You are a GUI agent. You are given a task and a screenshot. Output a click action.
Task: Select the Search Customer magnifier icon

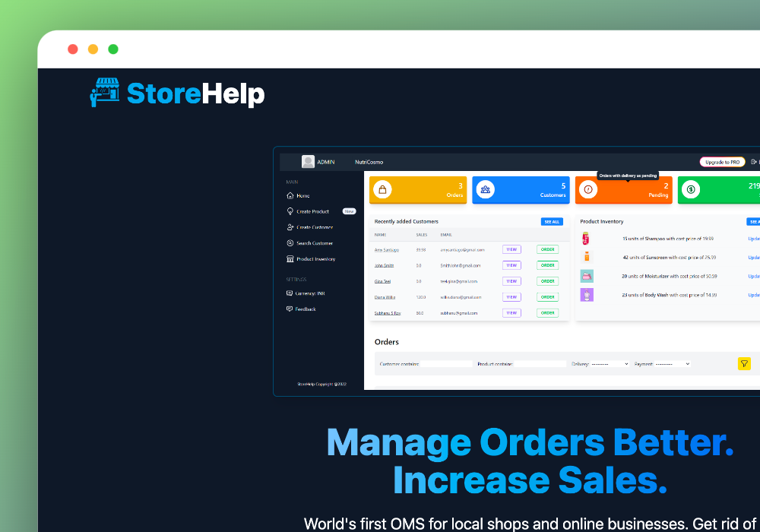289,242
